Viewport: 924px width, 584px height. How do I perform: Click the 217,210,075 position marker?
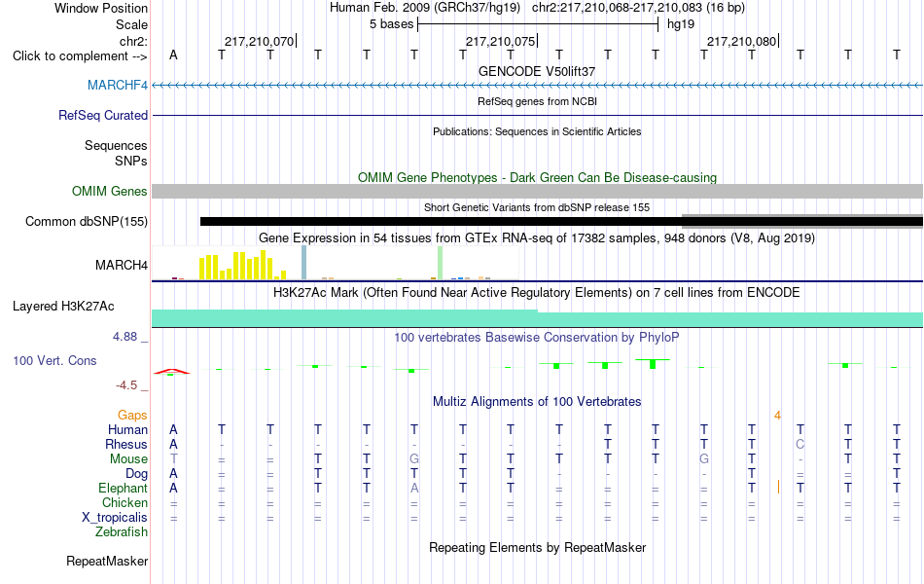pyautogui.click(x=500, y=41)
